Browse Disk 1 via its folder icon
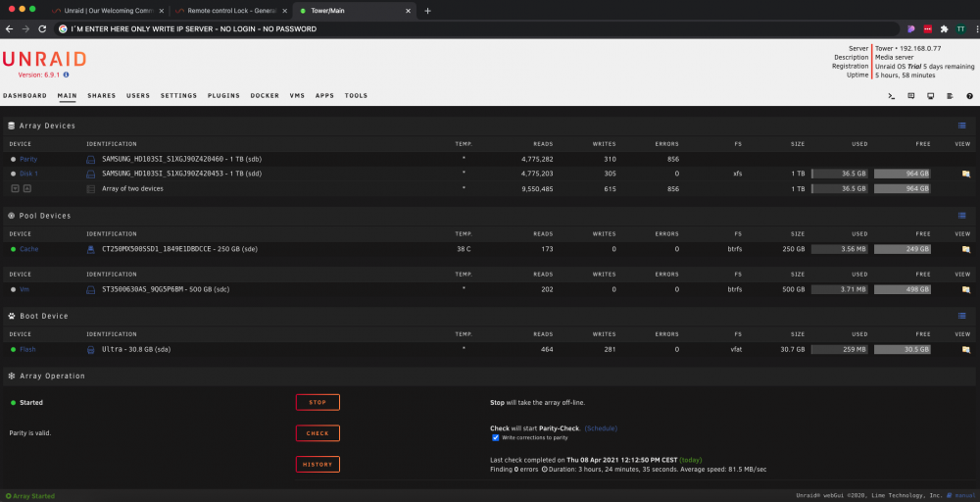Image resolution: width=980 pixels, height=502 pixels. pos(965,174)
